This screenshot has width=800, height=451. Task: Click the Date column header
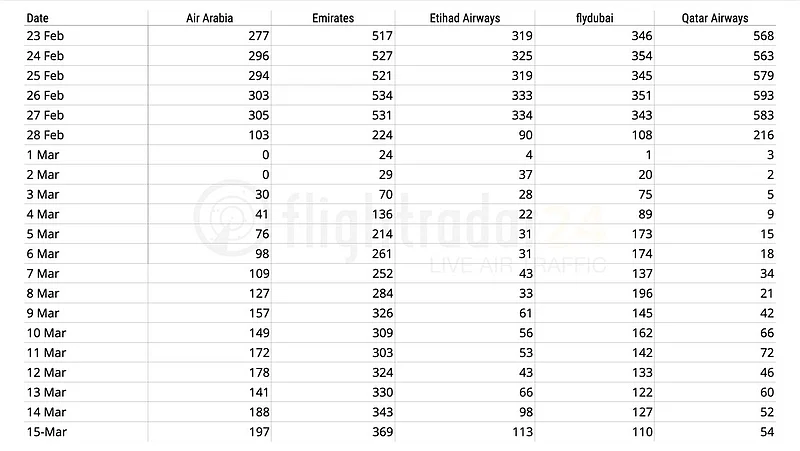pos(36,18)
